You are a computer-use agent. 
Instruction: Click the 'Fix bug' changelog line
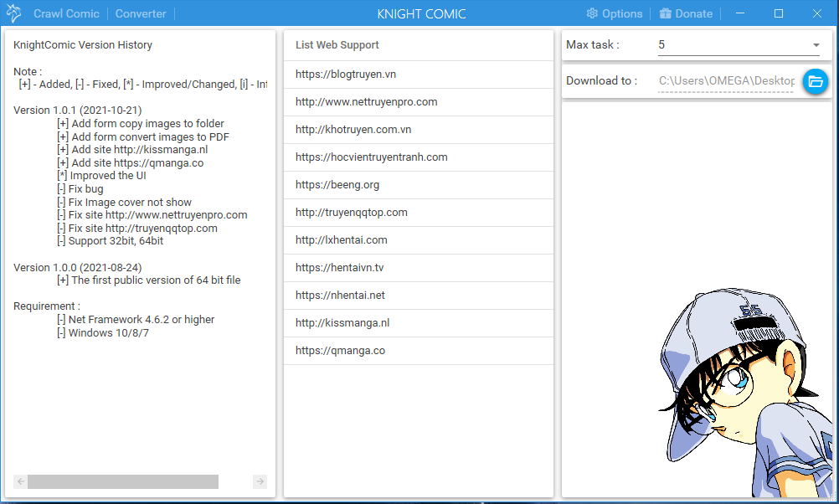coord(80,189)
